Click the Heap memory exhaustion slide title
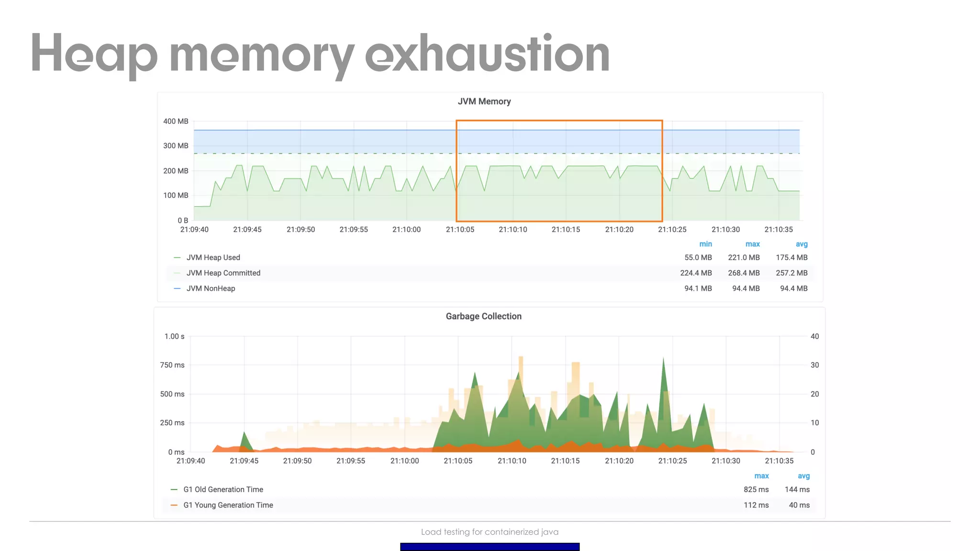This screenshot has width=980, height=551. pyautogui.click(x=320, y=56)
